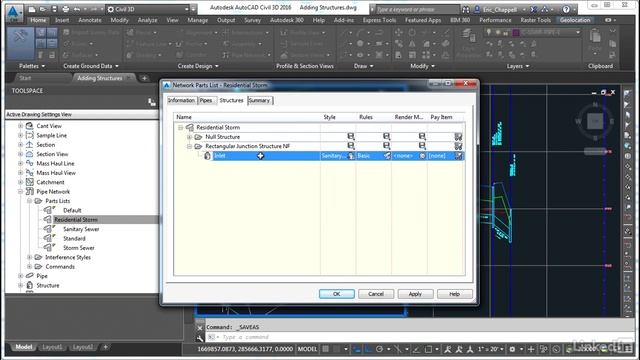
Task: Click the pay item icon in Inlet row
Action: pyautogui.click(x=459, y=156)
